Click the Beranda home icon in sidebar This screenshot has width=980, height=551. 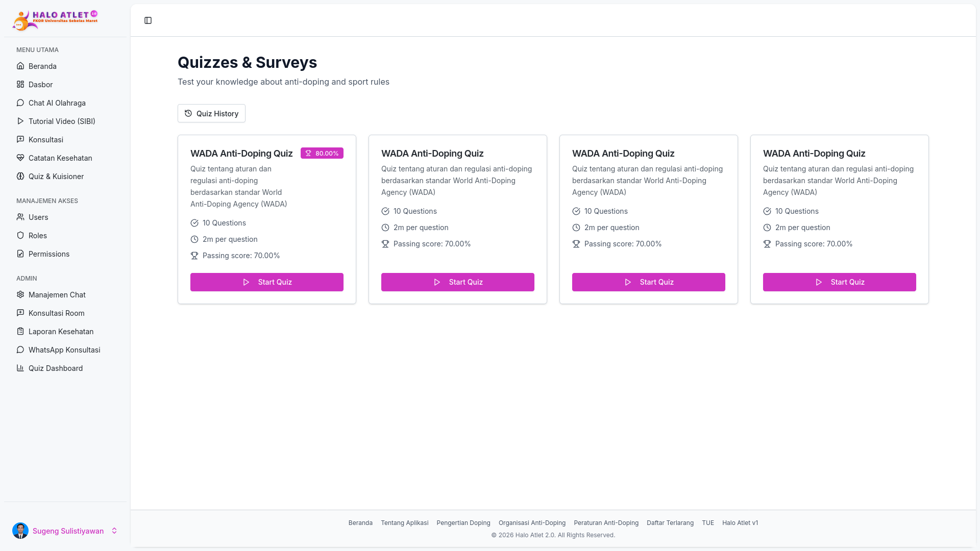coord(20,66)
